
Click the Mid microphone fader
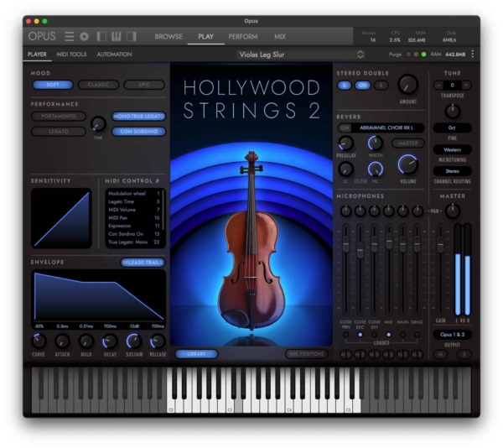[389, 242]
